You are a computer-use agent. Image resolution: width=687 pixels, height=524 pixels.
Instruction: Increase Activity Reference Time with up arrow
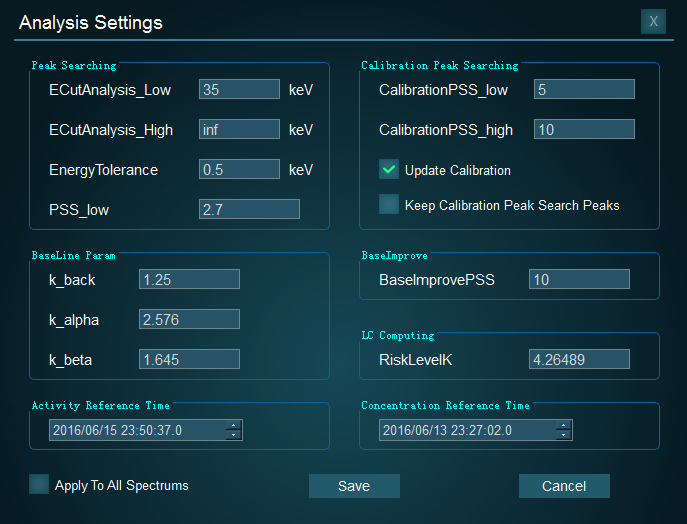(234, 425)
